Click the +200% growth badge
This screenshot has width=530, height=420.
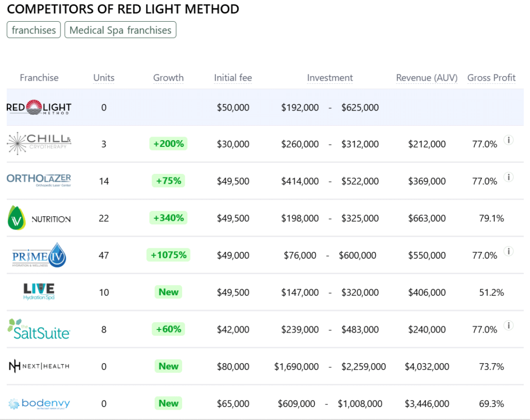(168, 144)
